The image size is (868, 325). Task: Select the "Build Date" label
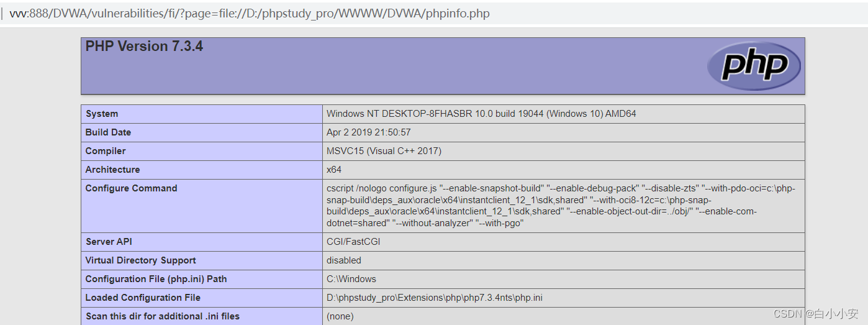tap(108, 132)
